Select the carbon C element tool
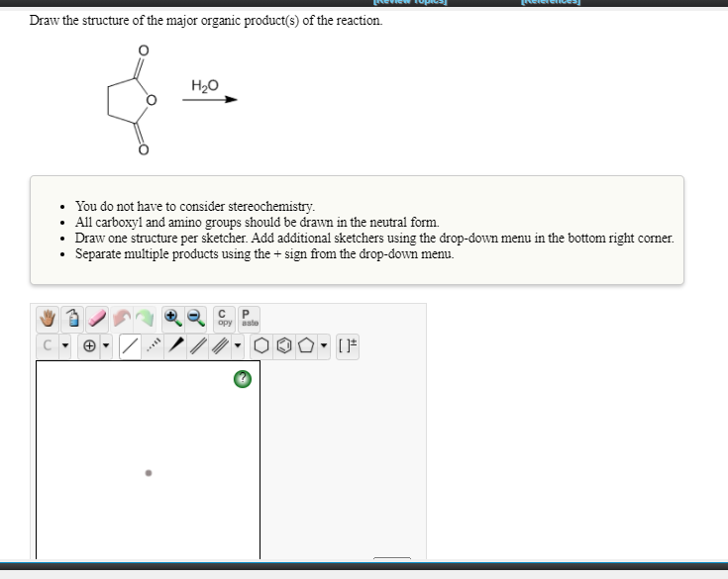The height and width of the screenshot is (579, 728). click(x=48, y=345)
